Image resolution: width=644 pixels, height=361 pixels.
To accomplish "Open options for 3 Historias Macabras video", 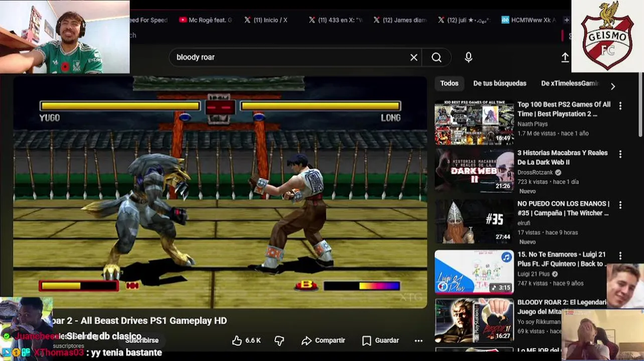I will pyautogui.click(x=620, y=154).
